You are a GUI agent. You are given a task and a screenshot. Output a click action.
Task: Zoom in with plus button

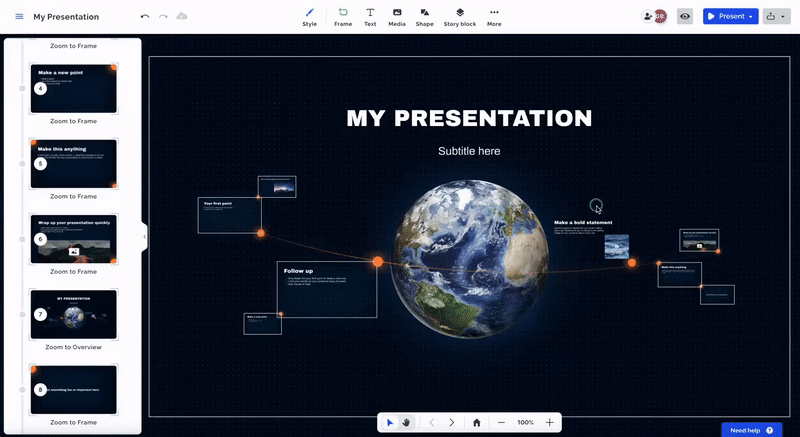click(x=549, y=422)
